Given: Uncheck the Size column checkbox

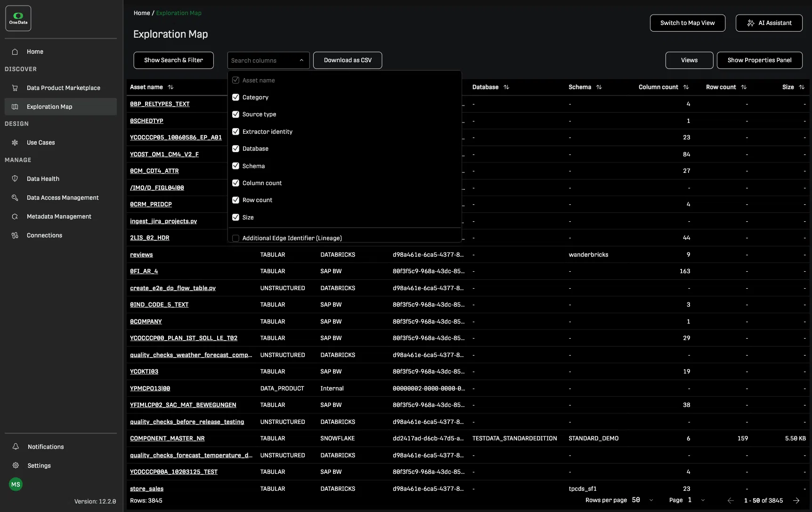Looking at the screenshot, I should pos(235,218).
